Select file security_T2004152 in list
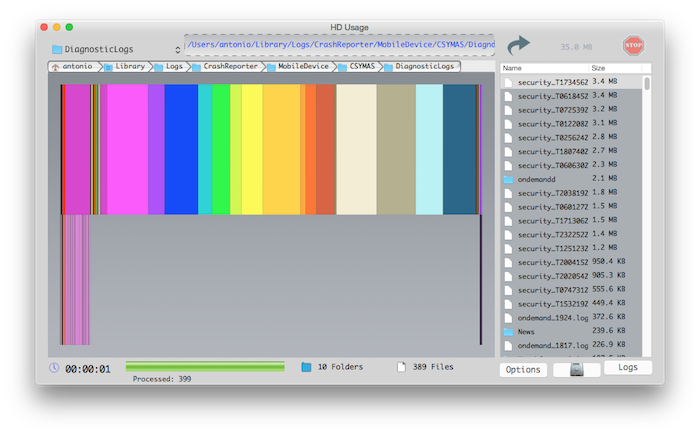 click(x=571, y=262)
